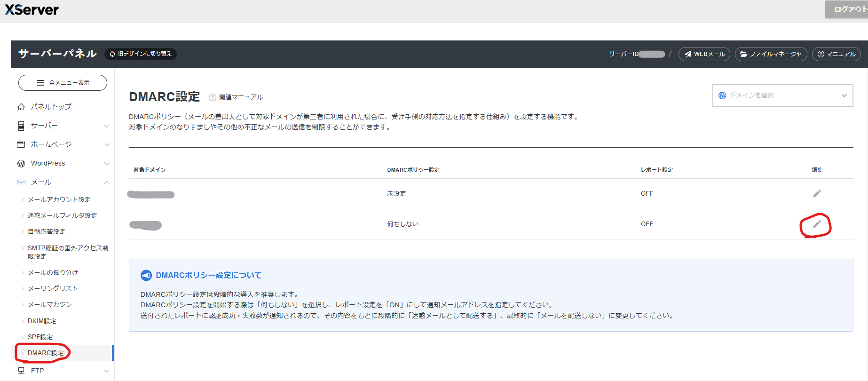The width and height of the screenshot is (868, 381).
Task: Expand the WordPress menu chevron
Action: tap(106, 163)
